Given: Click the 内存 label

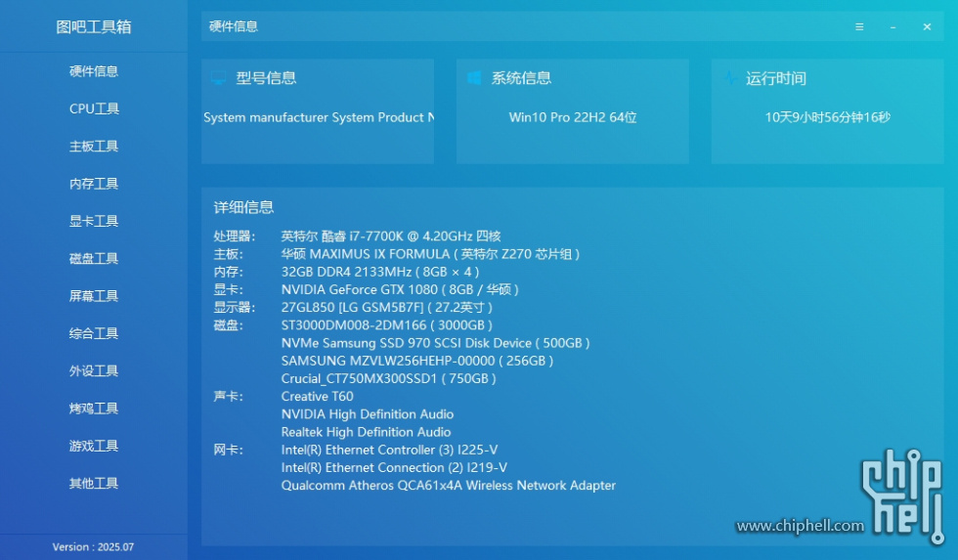Looking at the screenshot, I should (x=228, y=272).
